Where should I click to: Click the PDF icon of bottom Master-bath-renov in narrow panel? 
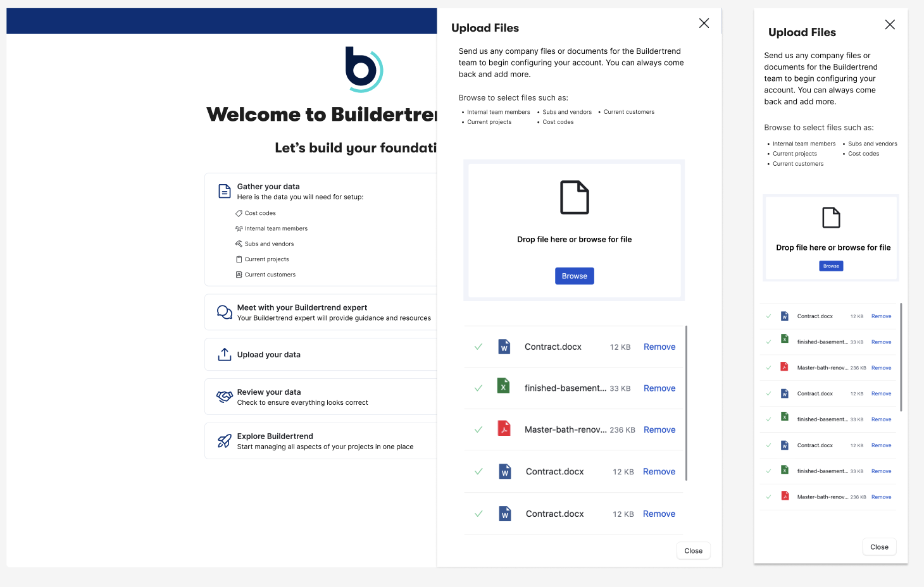785,496
